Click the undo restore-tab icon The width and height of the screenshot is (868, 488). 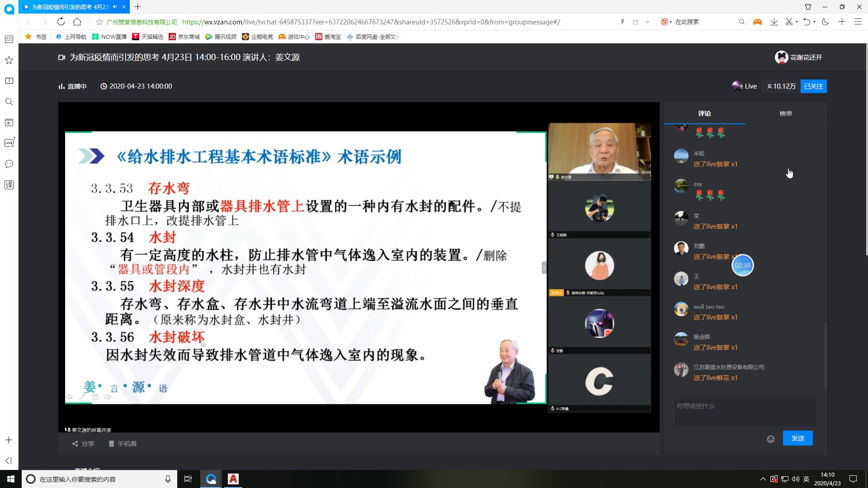pos(807,22)
